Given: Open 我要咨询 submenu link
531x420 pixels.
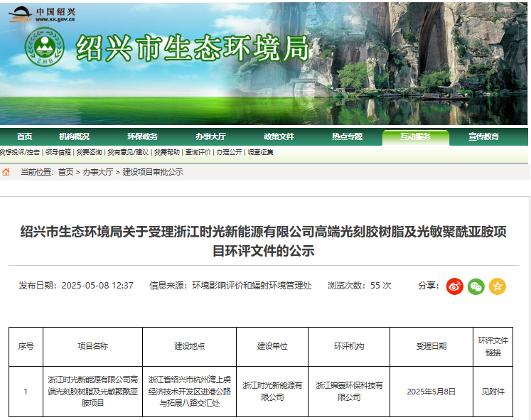Looking at the screenshot, I should 89,152.
